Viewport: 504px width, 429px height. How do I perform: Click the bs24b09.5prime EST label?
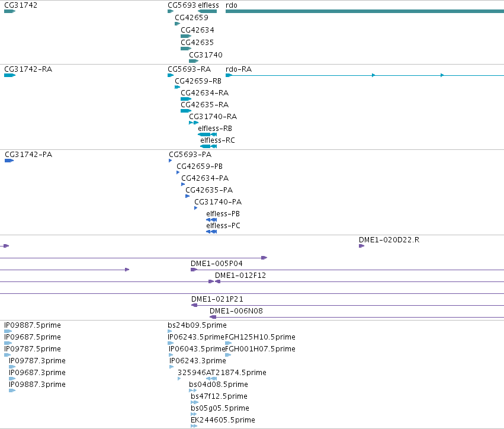pos(197,325)
